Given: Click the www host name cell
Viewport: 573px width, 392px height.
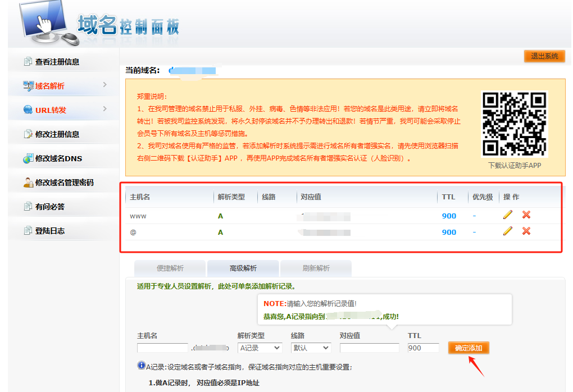Looking at the screenshot, I should pyautogui.click(x=138, y=216).
